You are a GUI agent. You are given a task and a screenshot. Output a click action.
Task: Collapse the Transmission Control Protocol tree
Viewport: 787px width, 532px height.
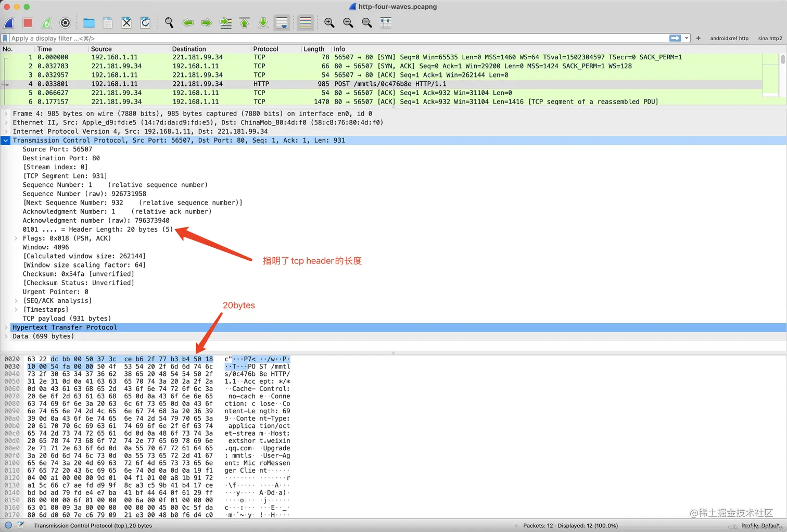point(6,141)
